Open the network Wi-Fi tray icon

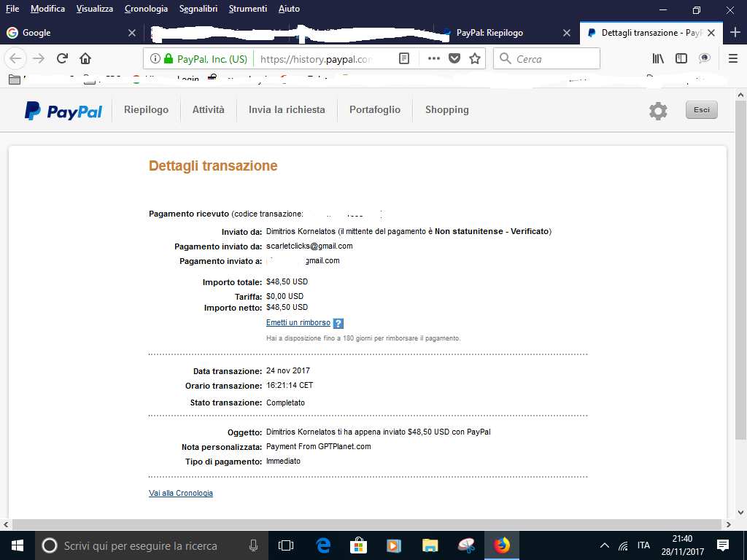623,545
